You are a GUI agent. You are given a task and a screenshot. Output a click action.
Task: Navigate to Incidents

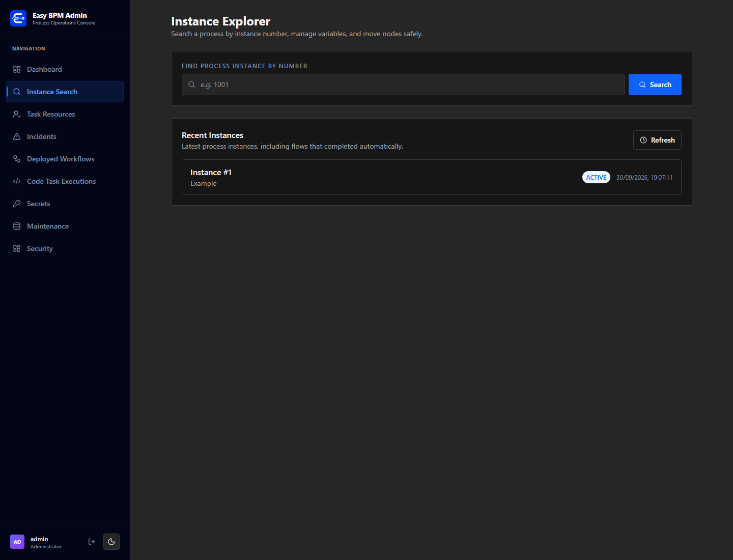point(65,136)
